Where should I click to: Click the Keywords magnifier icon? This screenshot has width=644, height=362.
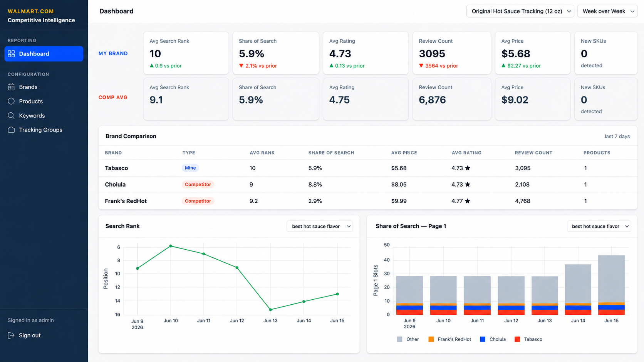(11, 115)
